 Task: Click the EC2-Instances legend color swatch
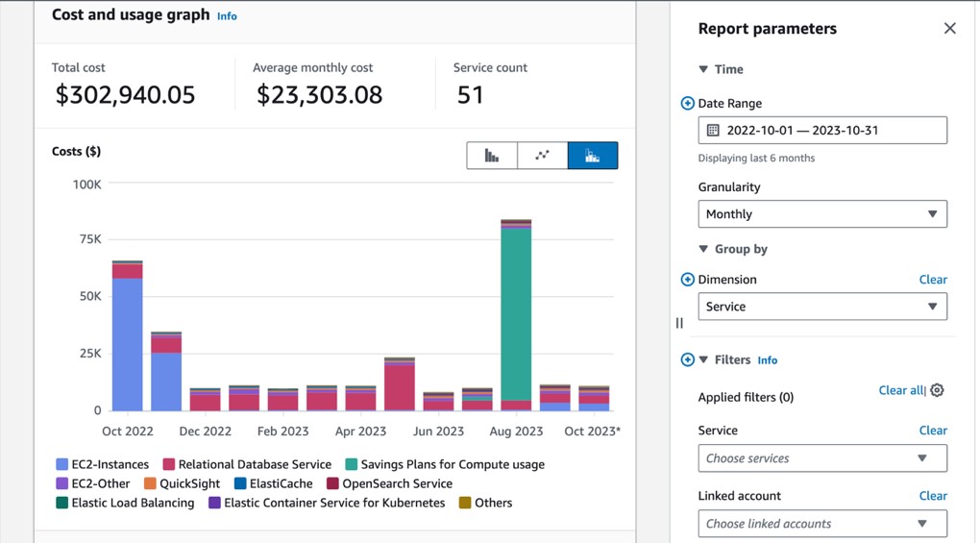pos(62,465)
